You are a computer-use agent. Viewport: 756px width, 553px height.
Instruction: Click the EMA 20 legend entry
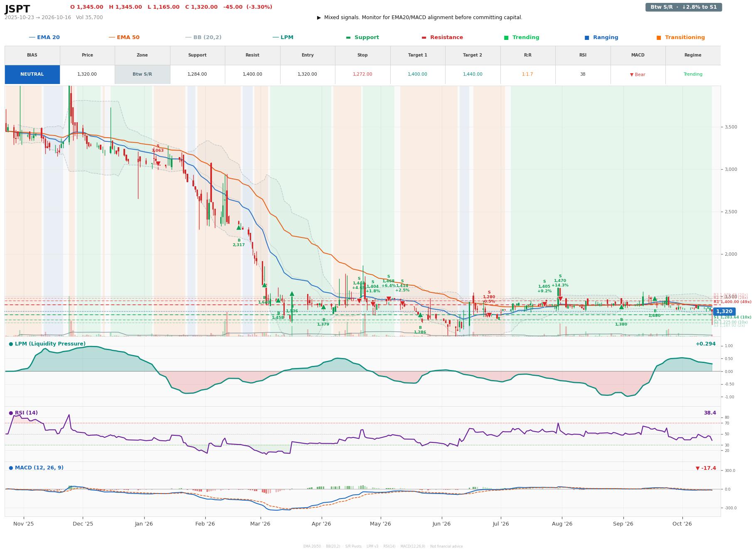(x=44, y=37)
